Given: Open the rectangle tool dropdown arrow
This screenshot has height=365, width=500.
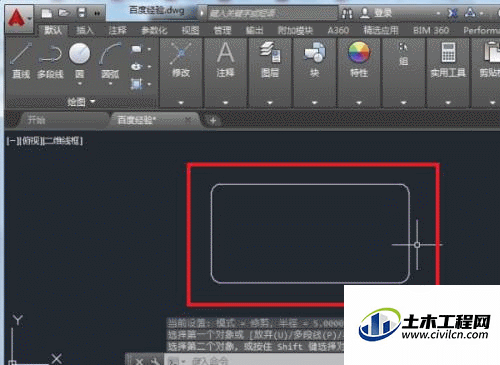Looking at the screenshot, I should (149, 49).
